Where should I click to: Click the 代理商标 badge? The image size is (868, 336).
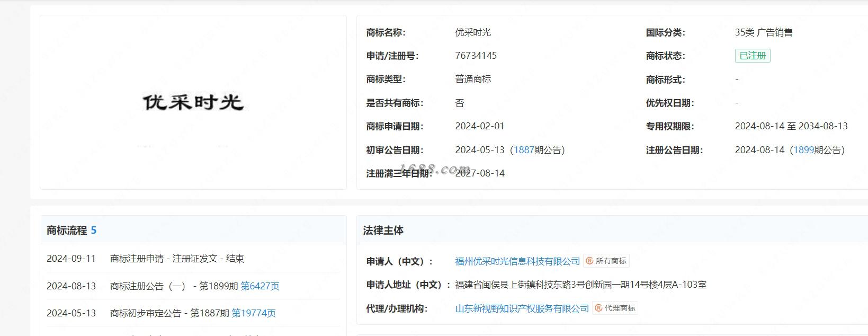click(x=615, y=308)
